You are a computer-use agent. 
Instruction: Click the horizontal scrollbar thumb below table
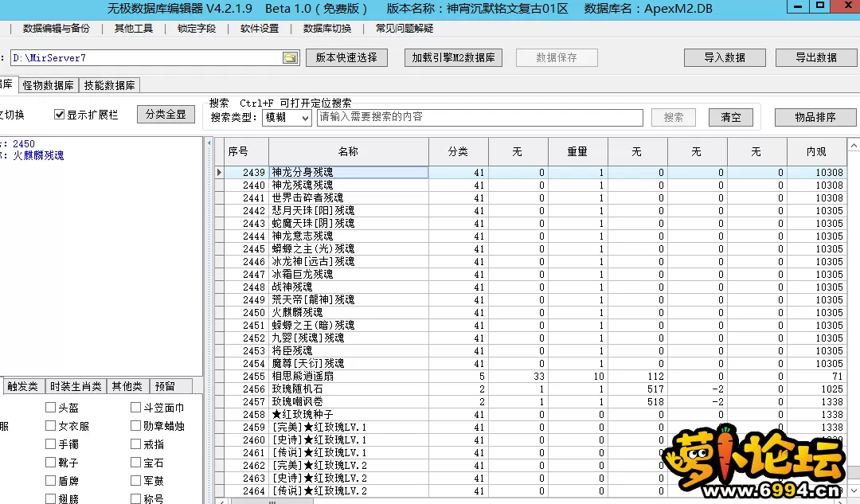pos(272,502)
